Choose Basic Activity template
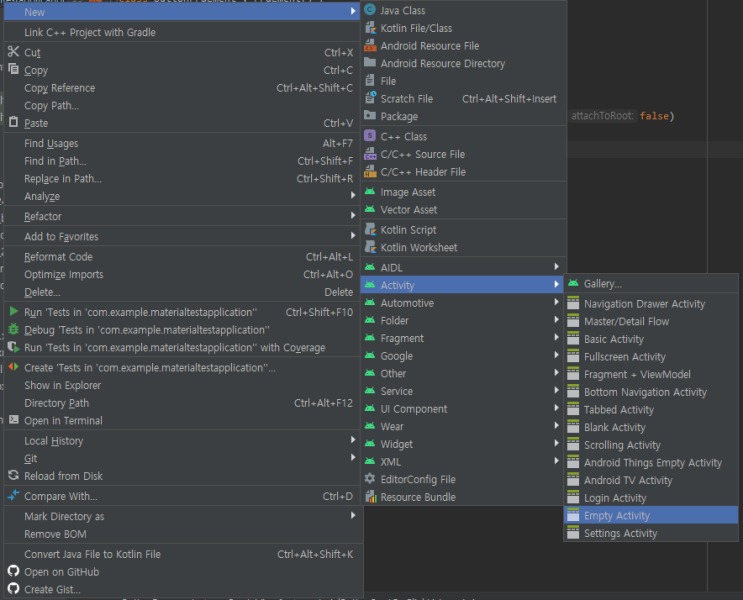 point(614,340)
